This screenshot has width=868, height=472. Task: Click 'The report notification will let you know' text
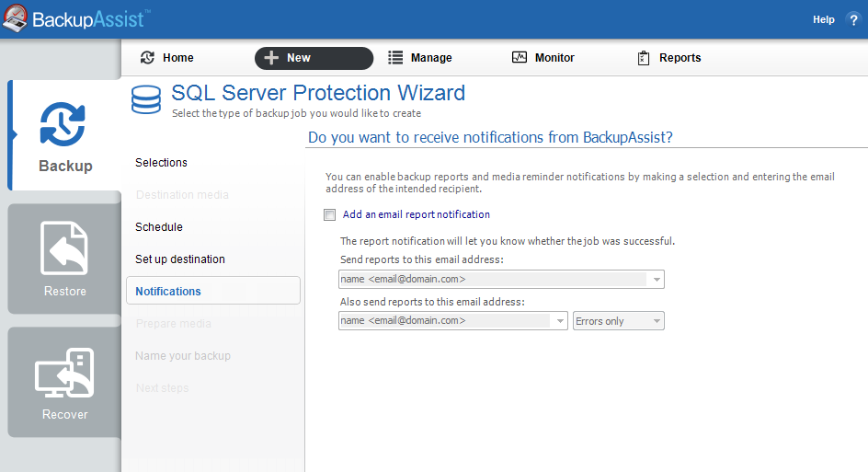(x=508, y=241)
